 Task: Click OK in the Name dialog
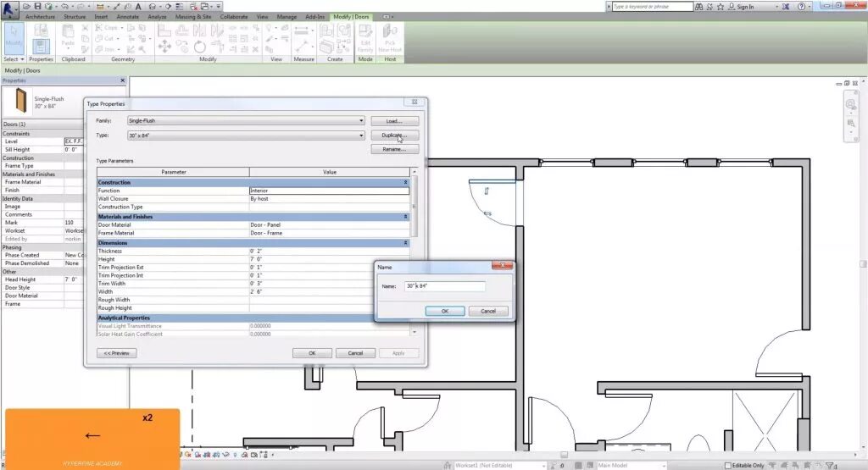[x=444, y=312]
